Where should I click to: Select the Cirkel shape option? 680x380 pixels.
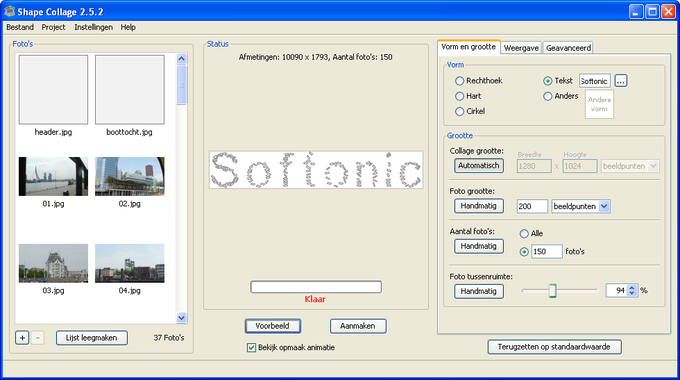tap(470, 111)
